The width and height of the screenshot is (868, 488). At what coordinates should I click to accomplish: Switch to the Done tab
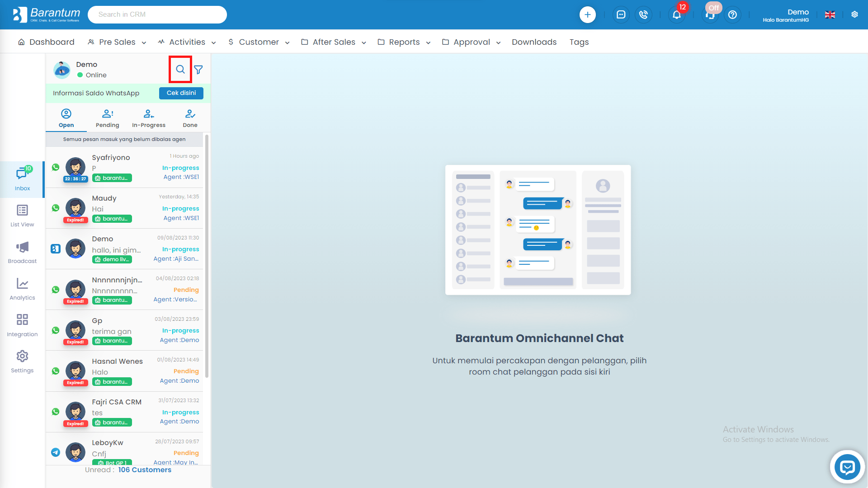(x=190, y=118)
